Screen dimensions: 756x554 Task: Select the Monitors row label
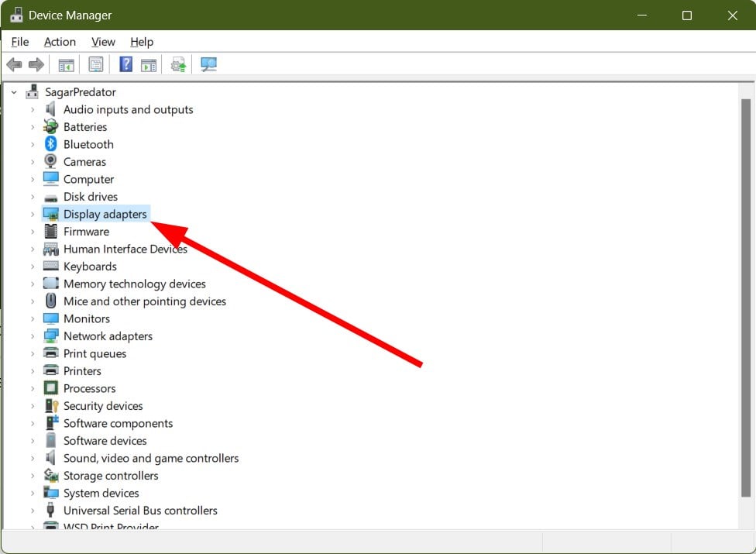click(x=87, y=318)
